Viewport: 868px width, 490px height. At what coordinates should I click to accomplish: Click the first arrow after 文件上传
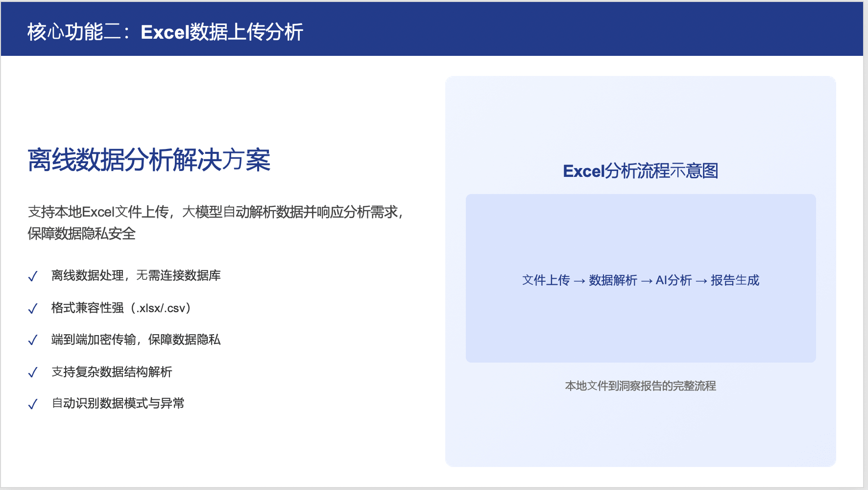579,281
